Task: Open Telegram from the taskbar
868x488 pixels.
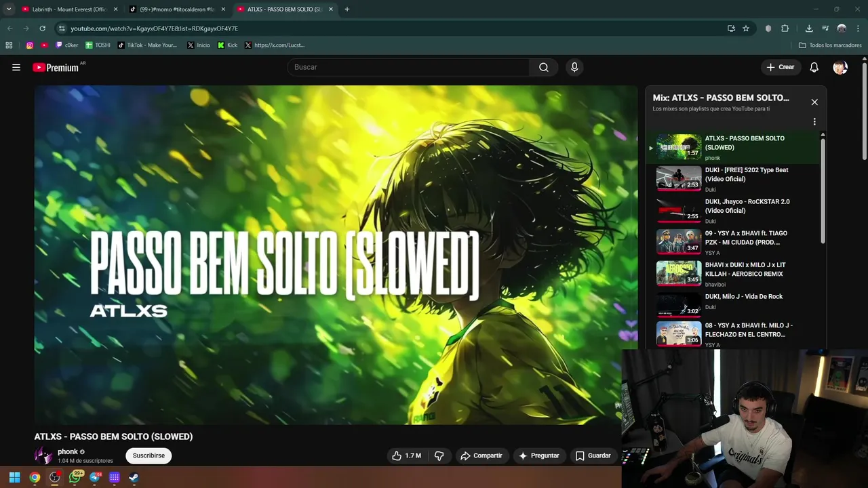Action: pos(95,477)
